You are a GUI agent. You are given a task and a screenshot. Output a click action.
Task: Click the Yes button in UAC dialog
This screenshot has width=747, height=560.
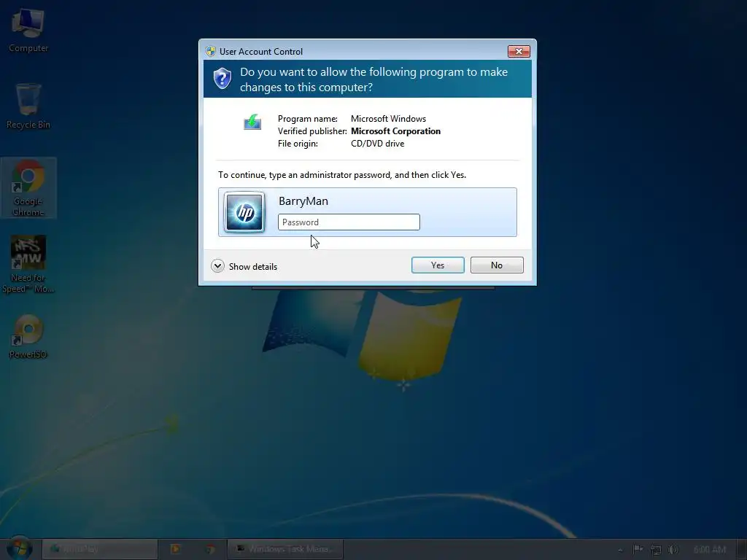tap(438, 265)
